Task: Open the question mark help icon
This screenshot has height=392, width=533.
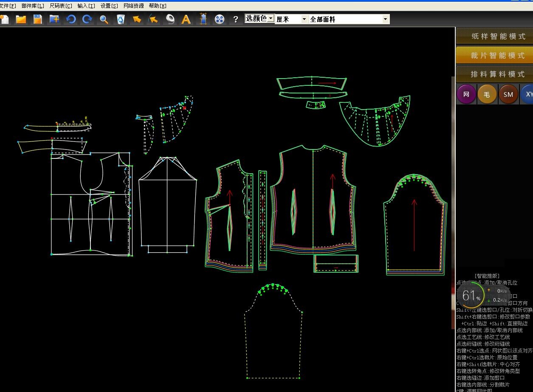Action: [x=236, y=19]
